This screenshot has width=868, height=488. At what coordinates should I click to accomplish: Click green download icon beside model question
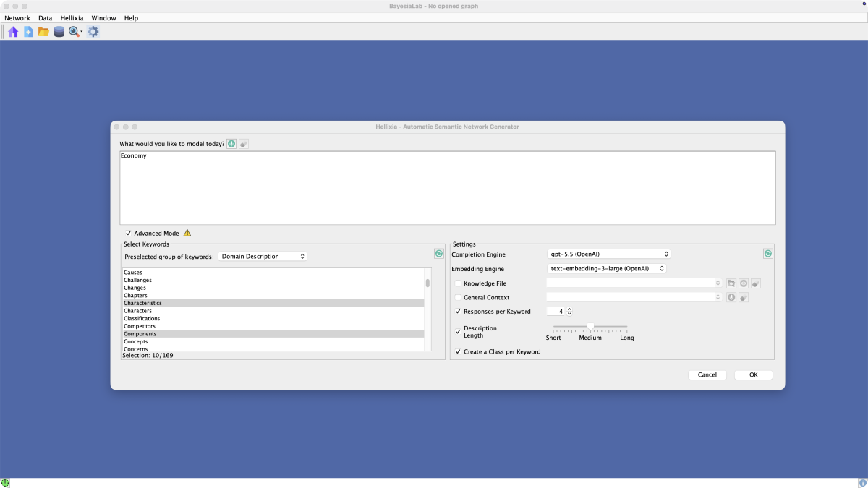(x=231, y=144)
